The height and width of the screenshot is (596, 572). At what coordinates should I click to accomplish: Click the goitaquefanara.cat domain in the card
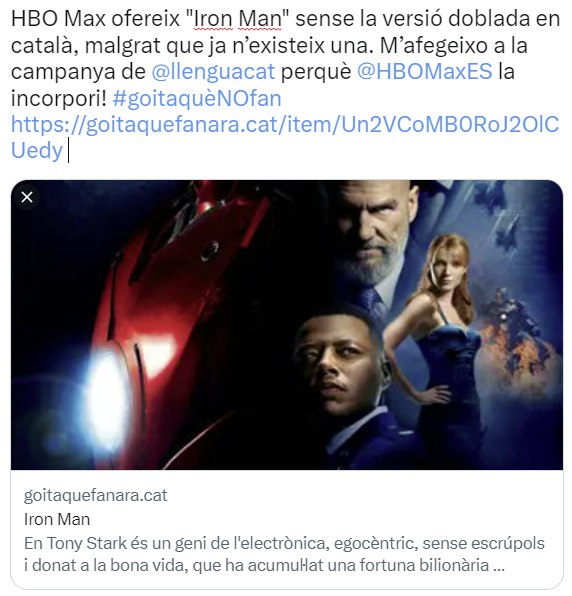(96, 495)
